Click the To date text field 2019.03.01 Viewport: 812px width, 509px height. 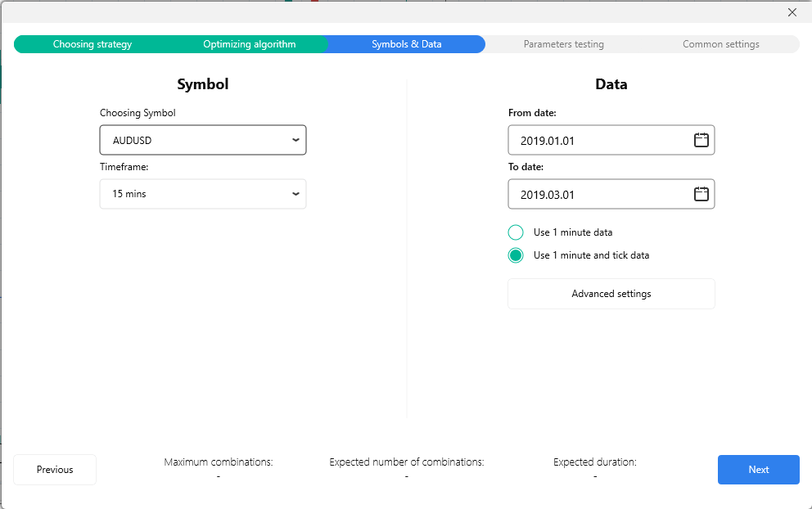pos(598,194)
